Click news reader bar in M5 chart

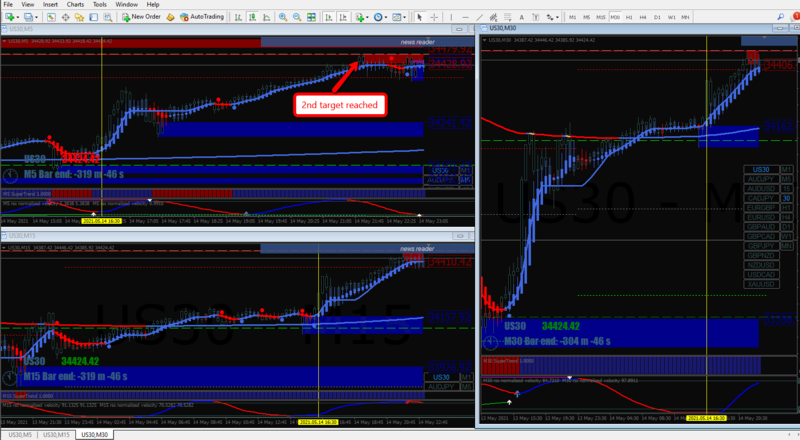click(x=367, y=42)
